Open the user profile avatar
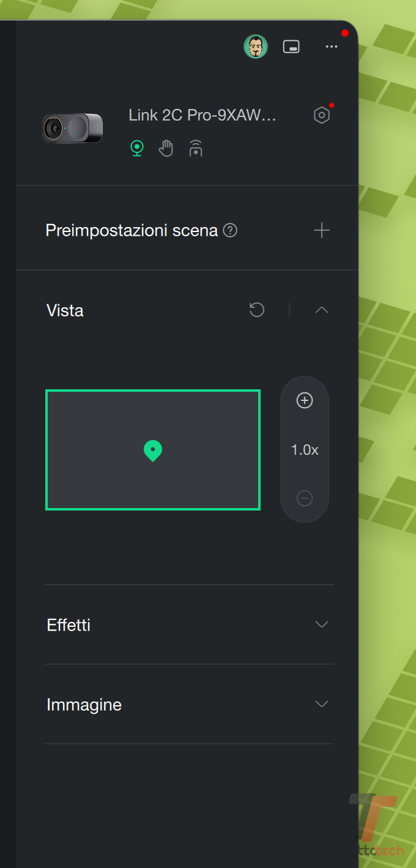The width and height of the screenshot is (416, 868). pos(256,47)
